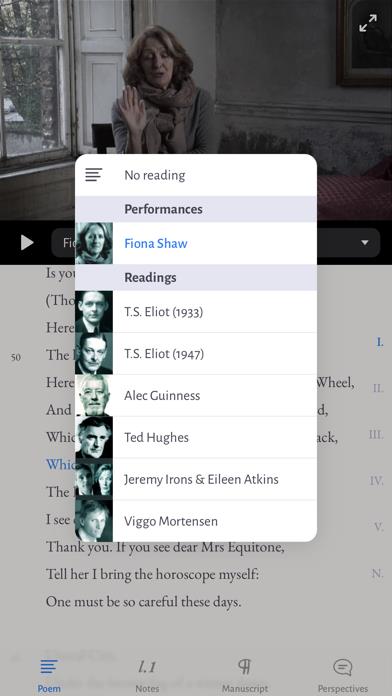
Task: Click the No reading lines icon
Action: point(94,175)
